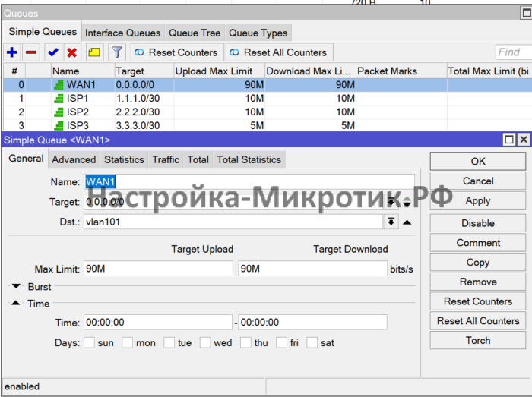Image resolution: width=532 pixels, height=397 pixels.
Task: Click the Apply button
Action: pos(478,200)
